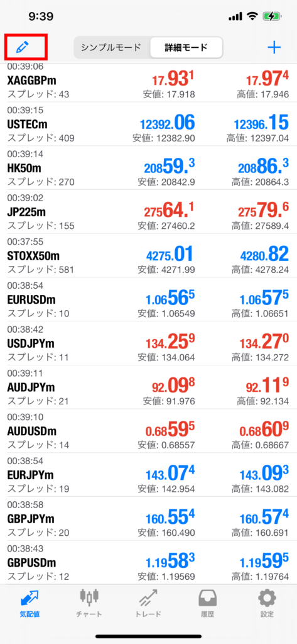This screenshot has height=644, width=297.
Task: Switch to シンプルモード view
Action: click(x=111, y=48)
